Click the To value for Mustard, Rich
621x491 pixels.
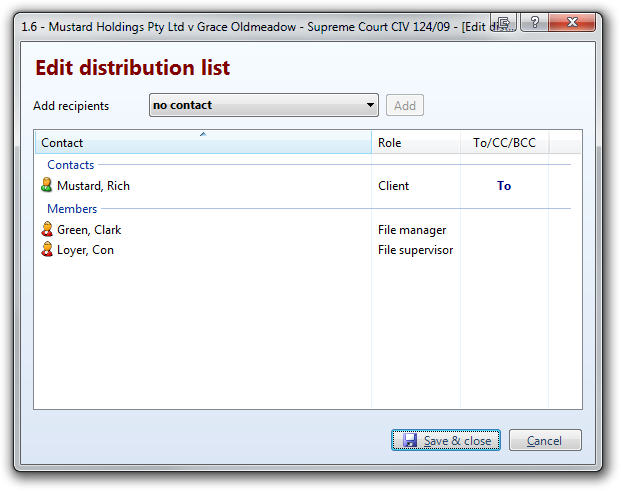(x=504, y=186)
